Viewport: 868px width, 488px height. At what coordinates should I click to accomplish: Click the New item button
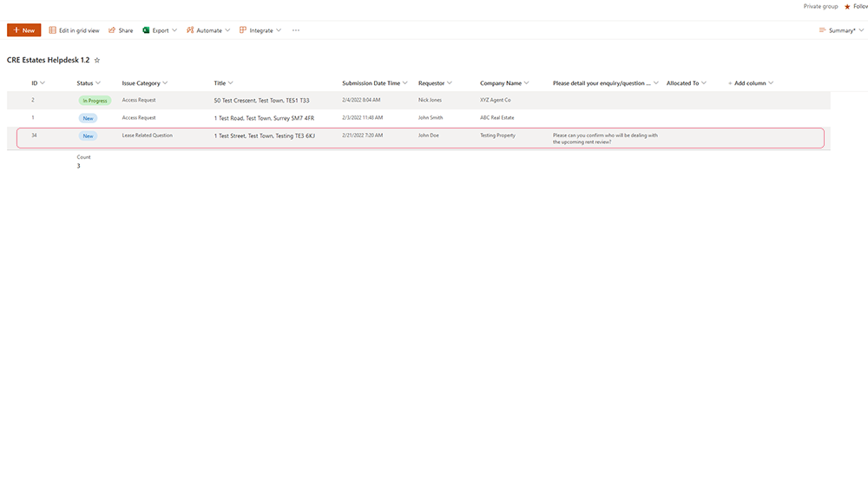tap(23, 30)
